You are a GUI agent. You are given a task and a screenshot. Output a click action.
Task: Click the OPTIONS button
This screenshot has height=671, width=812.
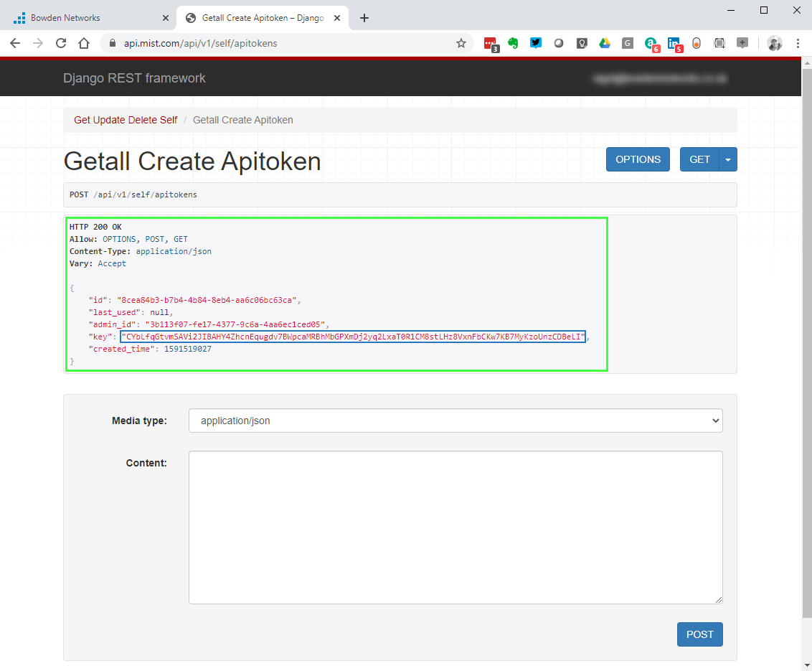coord(638,159)
